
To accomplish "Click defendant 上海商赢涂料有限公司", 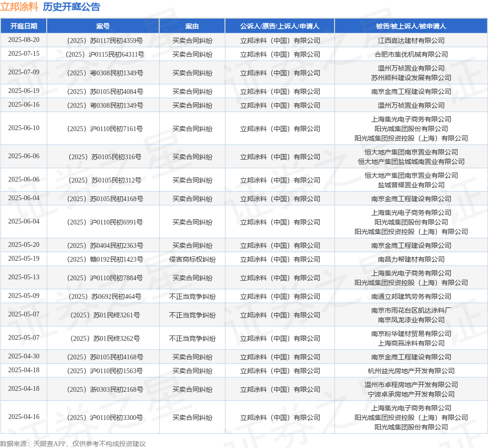I will click(x=411, y=344).
